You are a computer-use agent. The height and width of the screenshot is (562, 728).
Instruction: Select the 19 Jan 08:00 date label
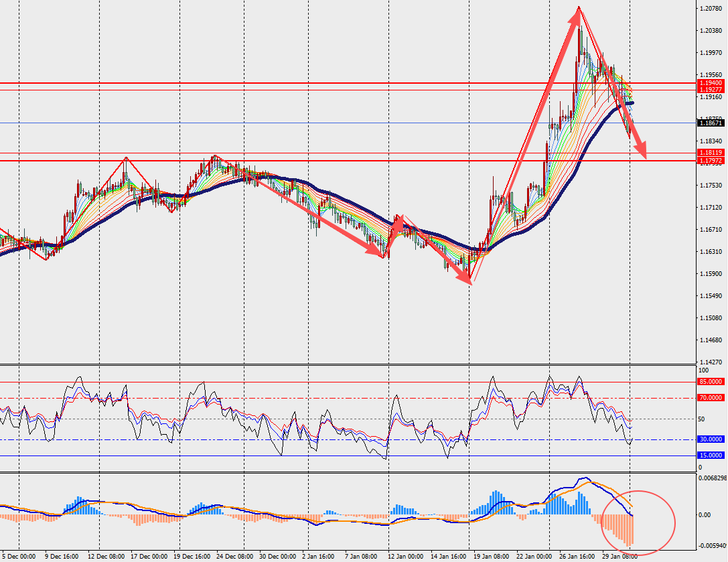pyautogui.click(x=491, y=557)
